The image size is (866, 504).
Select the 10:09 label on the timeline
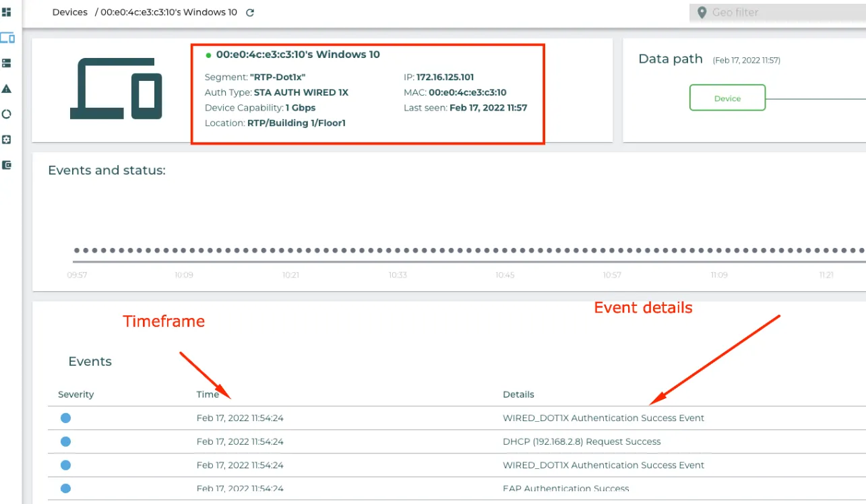click(x=184, y=275)
